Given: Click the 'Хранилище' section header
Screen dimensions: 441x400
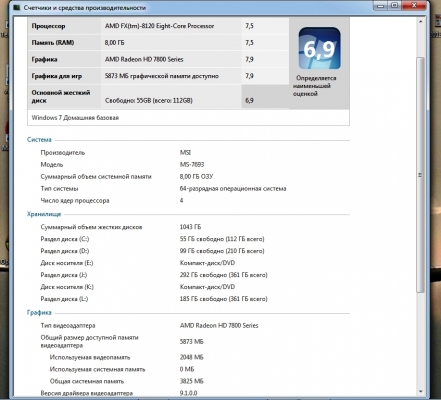Looking at the screenshot, I should tap(44, 214).
